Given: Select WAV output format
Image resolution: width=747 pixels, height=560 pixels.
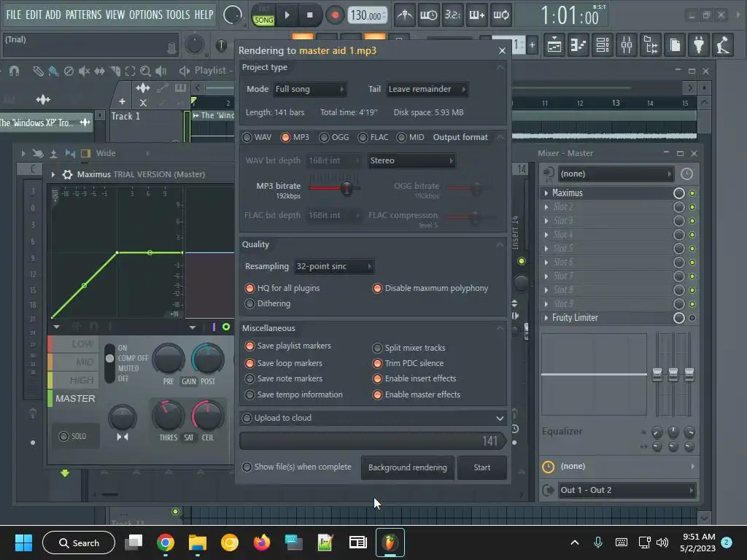Looking at the screenshot, I should [x=257, y=137].
